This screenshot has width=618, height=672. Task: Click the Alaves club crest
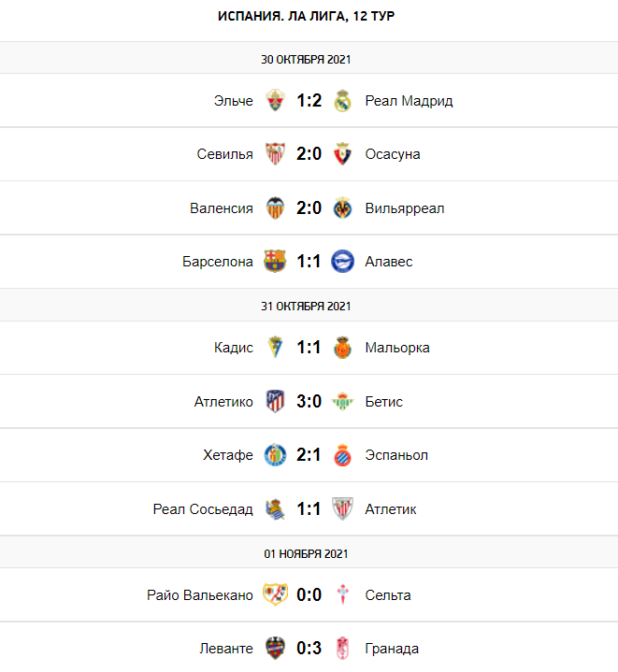point(343,262)
